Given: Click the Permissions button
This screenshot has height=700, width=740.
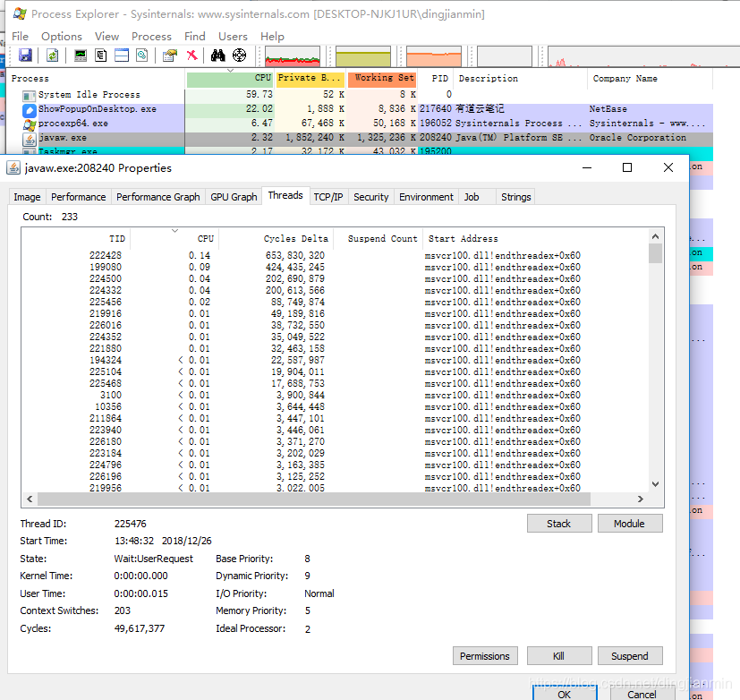Looking at the screenshot, I should [x=484, y=656].
